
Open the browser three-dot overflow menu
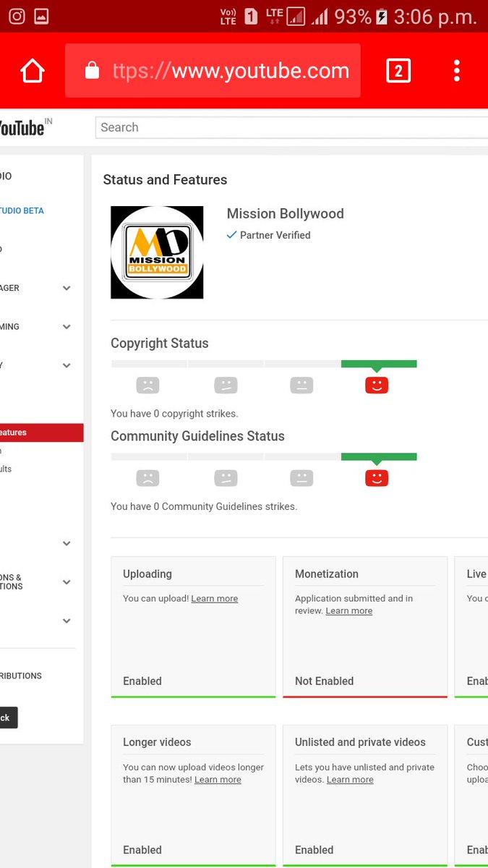click(x=457, y=70)
